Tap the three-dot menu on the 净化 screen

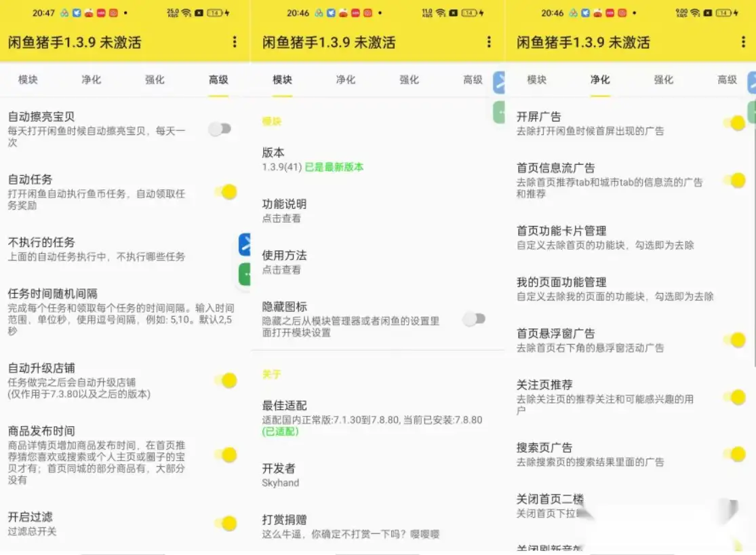click(x=743, y=42)
